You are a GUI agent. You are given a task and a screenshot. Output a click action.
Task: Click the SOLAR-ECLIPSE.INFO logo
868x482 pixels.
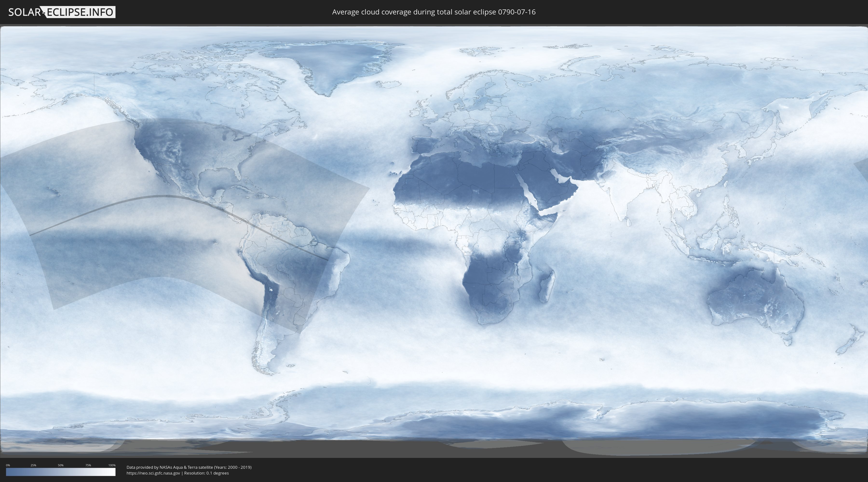tap(62, 12)
